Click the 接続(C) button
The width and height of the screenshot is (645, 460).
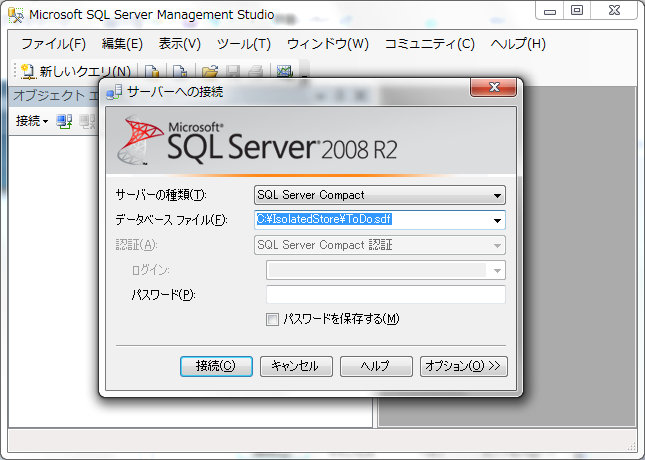(x=216, y=366)
